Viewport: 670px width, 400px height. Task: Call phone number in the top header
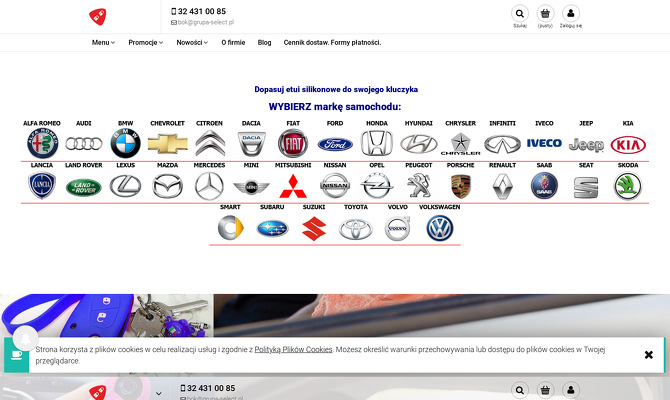202,11
